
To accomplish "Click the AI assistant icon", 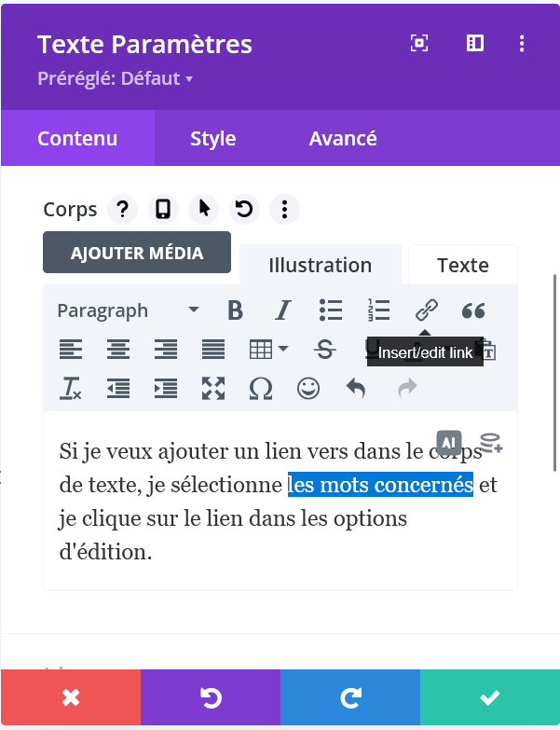I will (449, 443).
